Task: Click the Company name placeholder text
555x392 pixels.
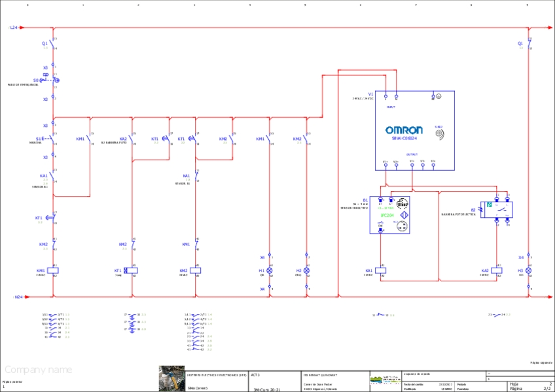Action: 38,370
